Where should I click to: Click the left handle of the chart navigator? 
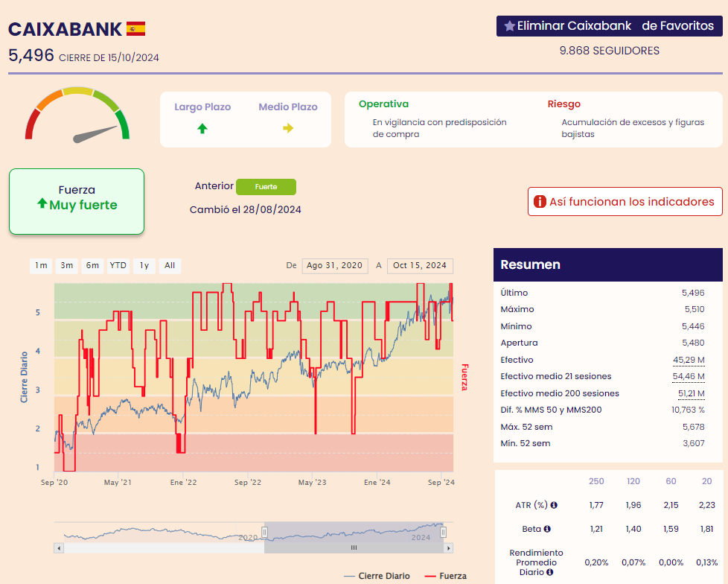coord(265,532)
